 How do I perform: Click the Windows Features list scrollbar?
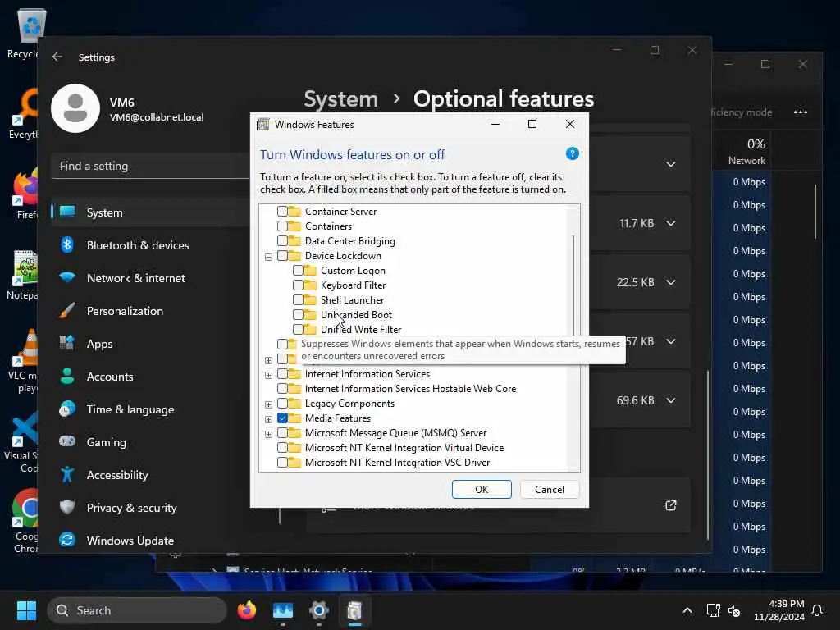coord(573,285)
